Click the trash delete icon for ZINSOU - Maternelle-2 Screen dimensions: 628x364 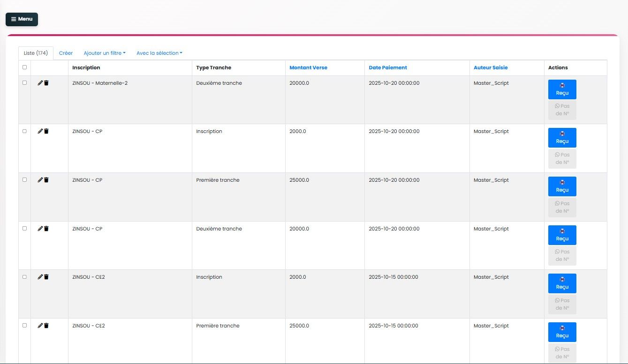click(46, 83)
